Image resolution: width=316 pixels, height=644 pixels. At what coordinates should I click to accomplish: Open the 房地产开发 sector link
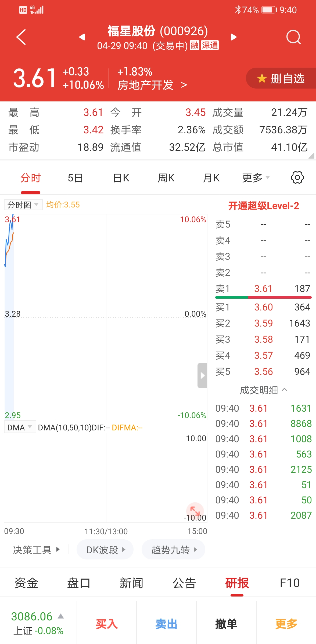tap(152, 85)
